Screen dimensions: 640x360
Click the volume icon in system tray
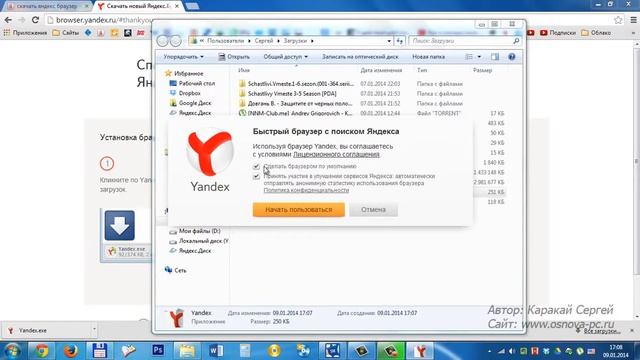(x=512, y=351)
